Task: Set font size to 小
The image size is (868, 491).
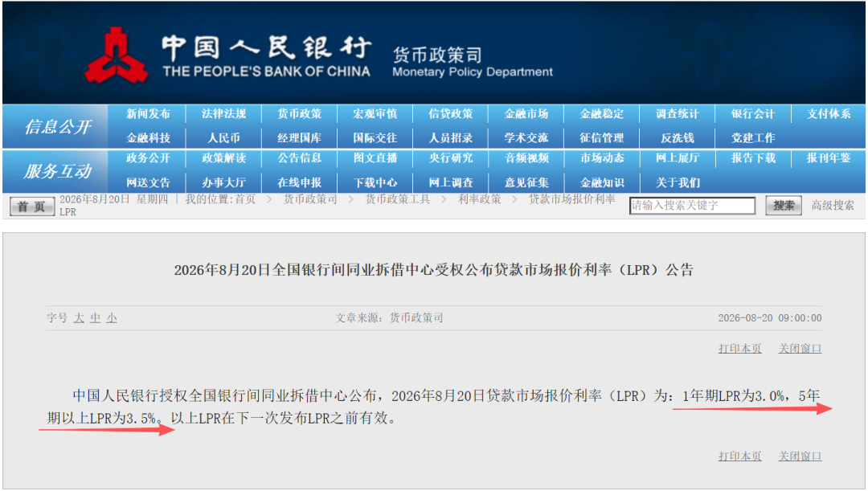Action: (x=112, y=318)
